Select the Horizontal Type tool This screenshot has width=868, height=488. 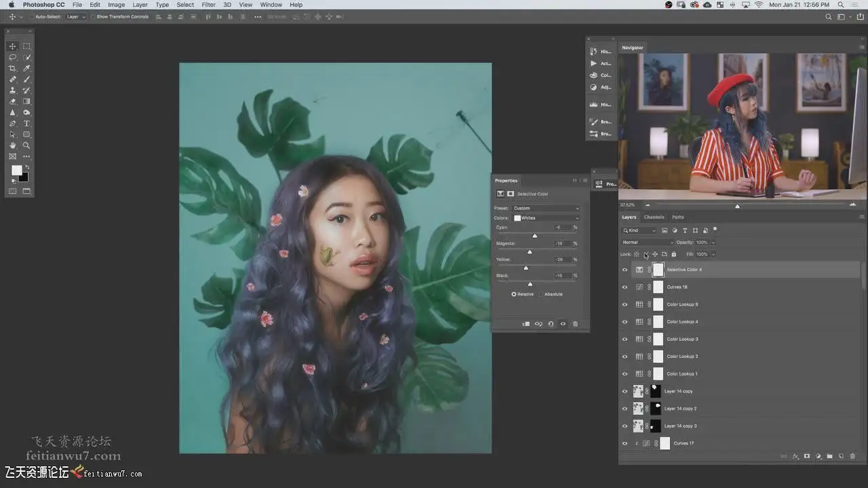26,123
